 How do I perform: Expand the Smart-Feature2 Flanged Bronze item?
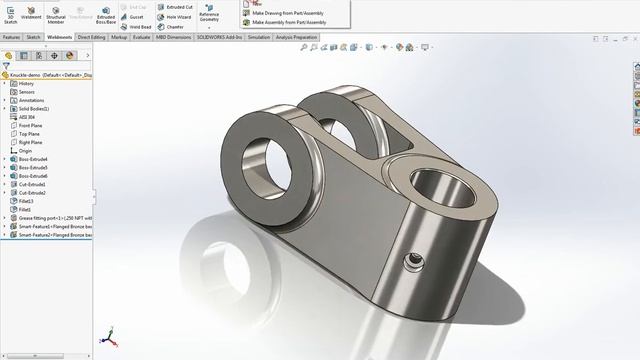[x=5, y=235]
